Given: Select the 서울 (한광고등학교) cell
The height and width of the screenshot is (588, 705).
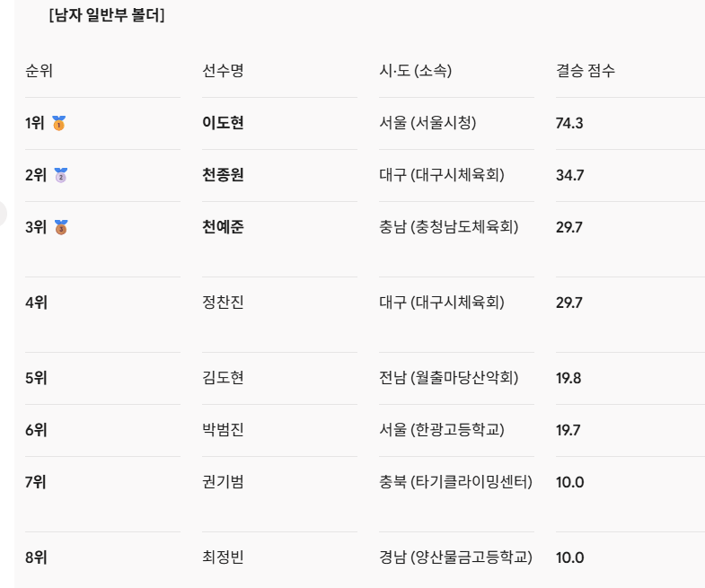Looking at the screenshot, I should [442, 430].
